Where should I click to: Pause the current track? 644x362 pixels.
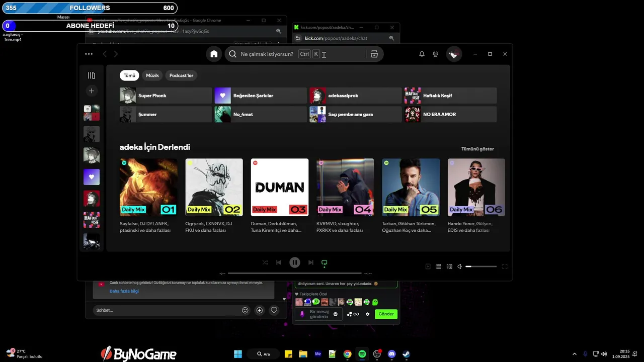coord(295,262)
